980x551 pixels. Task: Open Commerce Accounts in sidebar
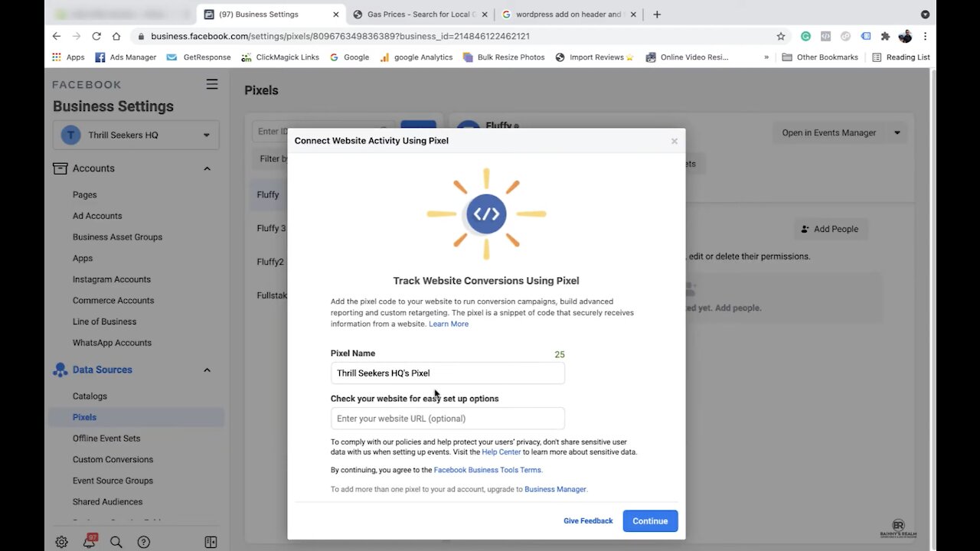tap(113, 301)
